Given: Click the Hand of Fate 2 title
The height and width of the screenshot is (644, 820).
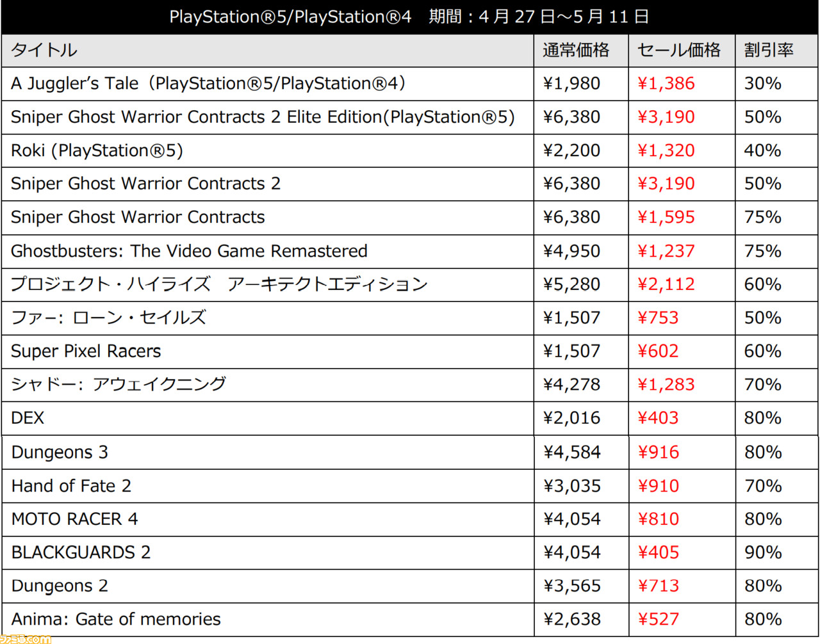Looking at the screenshot, I should (x=71, y=486).
